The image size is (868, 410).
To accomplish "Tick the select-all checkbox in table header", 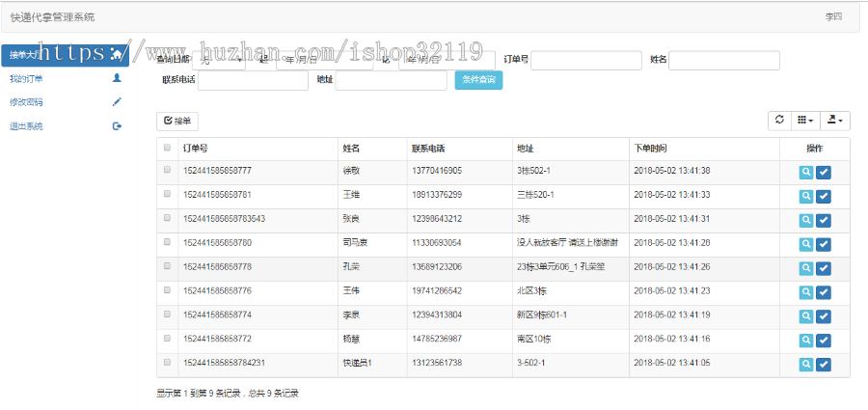I will (x=167, y=148).
